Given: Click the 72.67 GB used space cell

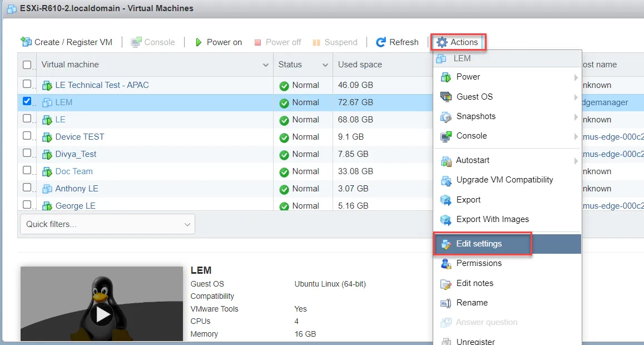Looking at the screenshot, I should point(356,103).
